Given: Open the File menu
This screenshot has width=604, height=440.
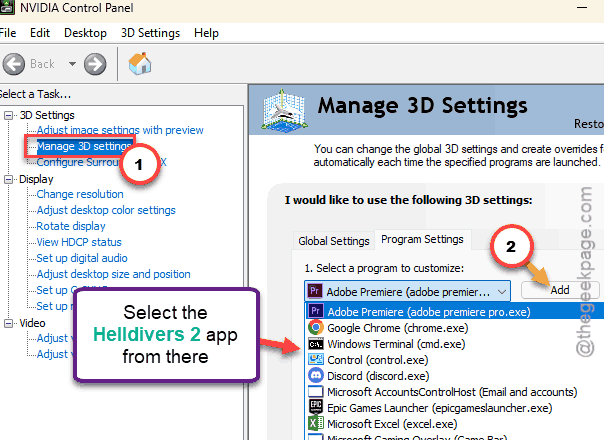Looking at the screenshot, I should point(8,33).
